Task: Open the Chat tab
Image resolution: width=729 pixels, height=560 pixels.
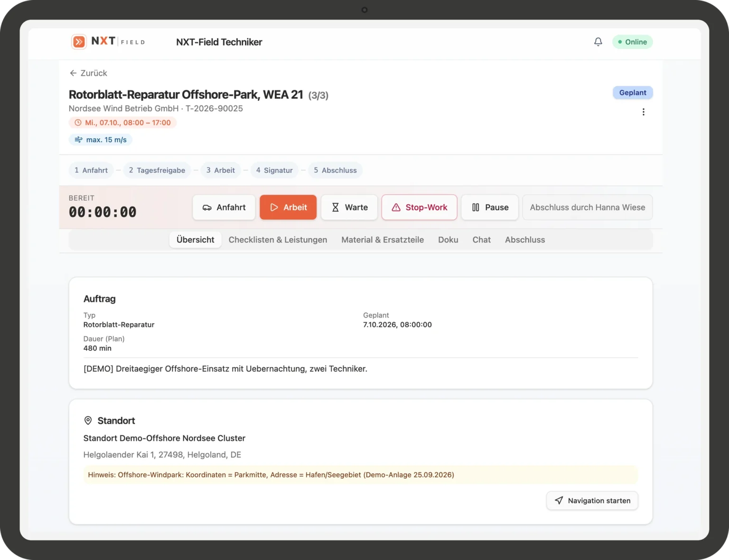Action: 481,240
